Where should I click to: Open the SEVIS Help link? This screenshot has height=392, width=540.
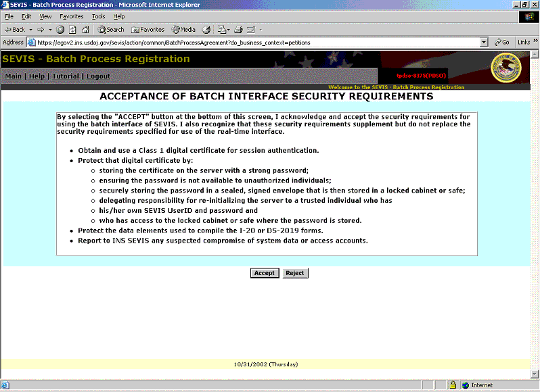click(37, 76)
